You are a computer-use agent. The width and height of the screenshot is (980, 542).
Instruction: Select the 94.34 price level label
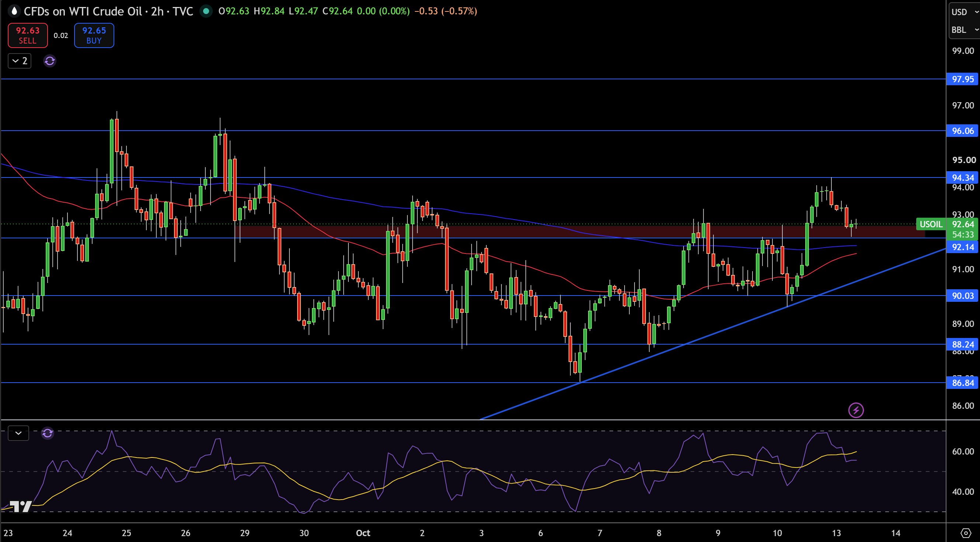click(x=963, y=178)
